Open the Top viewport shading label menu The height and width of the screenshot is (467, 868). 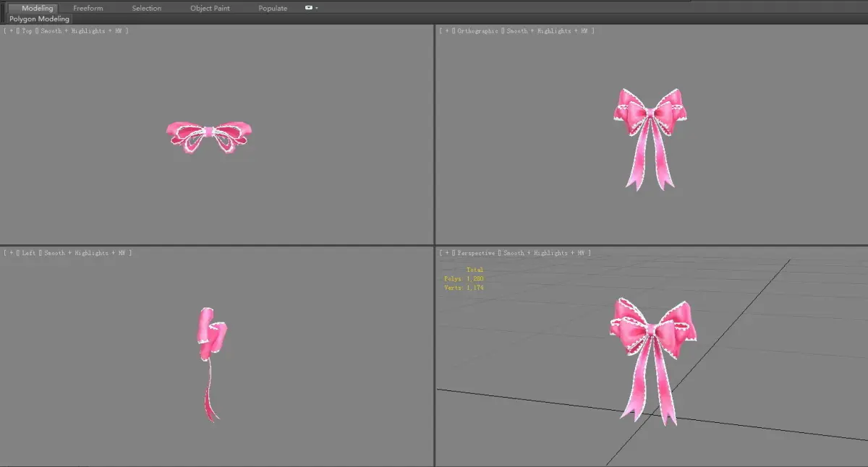(x=81, y=31)
